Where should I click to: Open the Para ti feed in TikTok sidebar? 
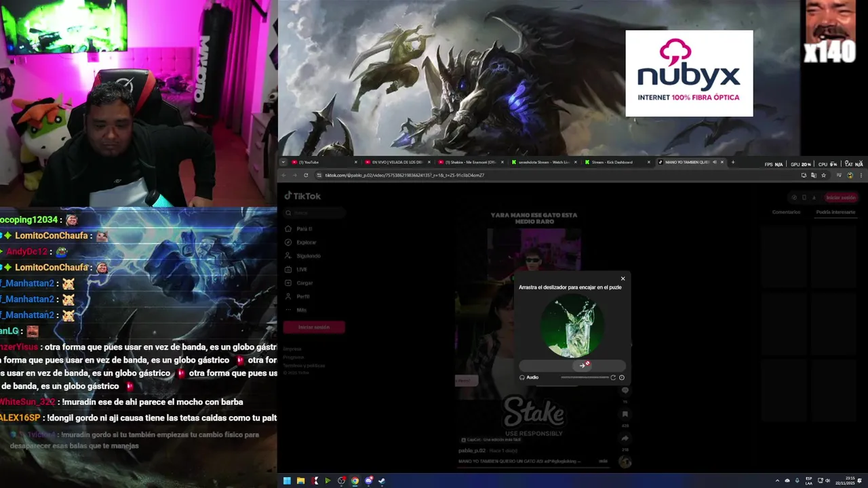click(299, 229)
